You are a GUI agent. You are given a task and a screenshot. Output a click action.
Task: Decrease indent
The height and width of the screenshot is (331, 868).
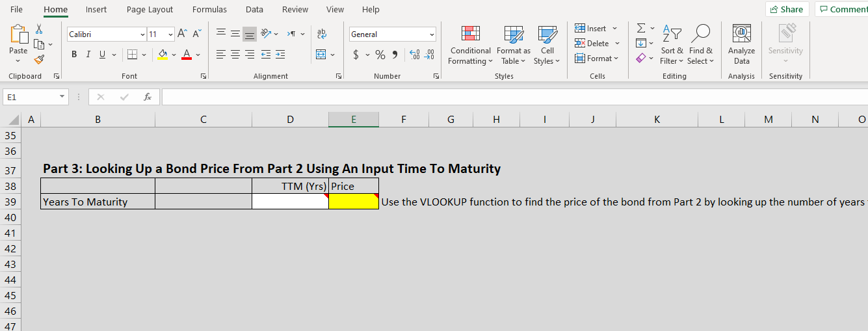[265, 55]
